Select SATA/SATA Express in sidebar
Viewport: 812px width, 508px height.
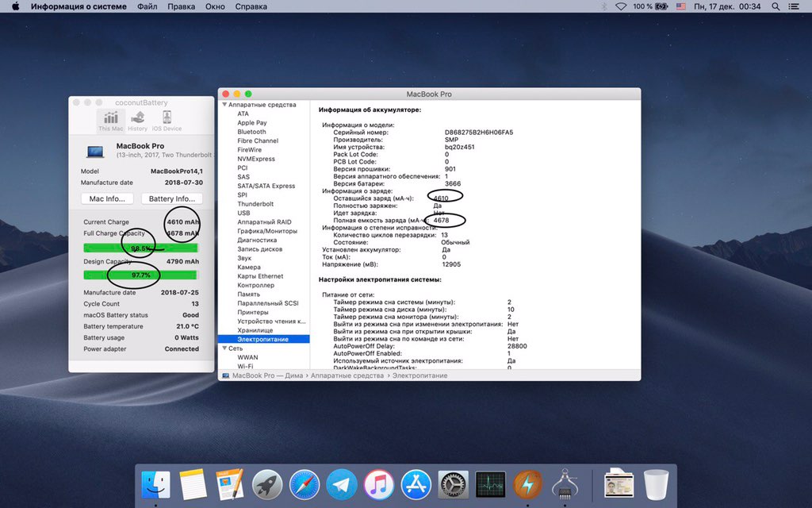(266, 186)
